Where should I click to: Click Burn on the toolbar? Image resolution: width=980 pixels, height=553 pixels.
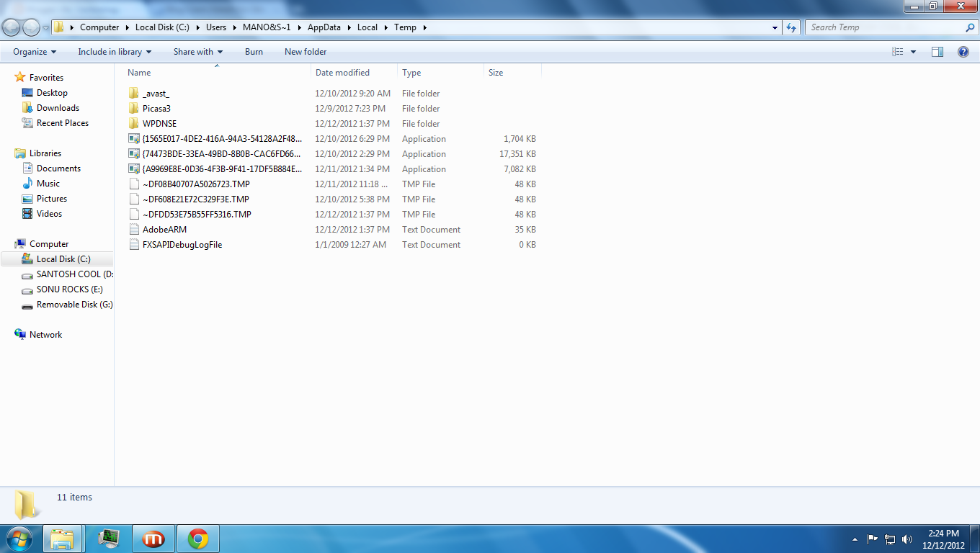coord(254,51)
